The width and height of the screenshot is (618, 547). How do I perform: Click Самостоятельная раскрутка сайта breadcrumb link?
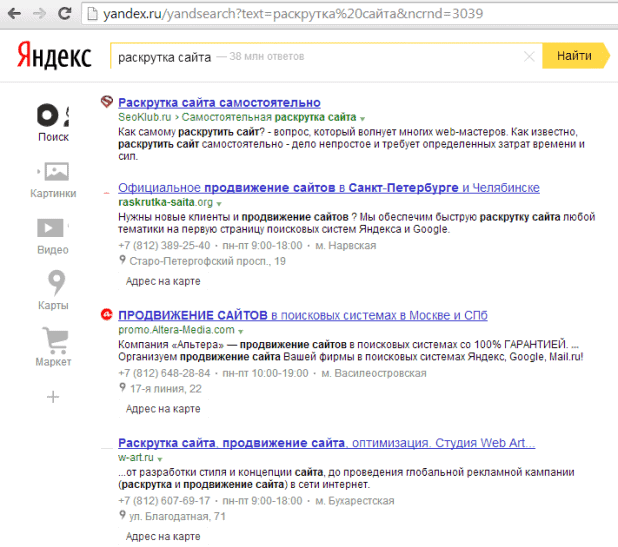tap(269, 117)
